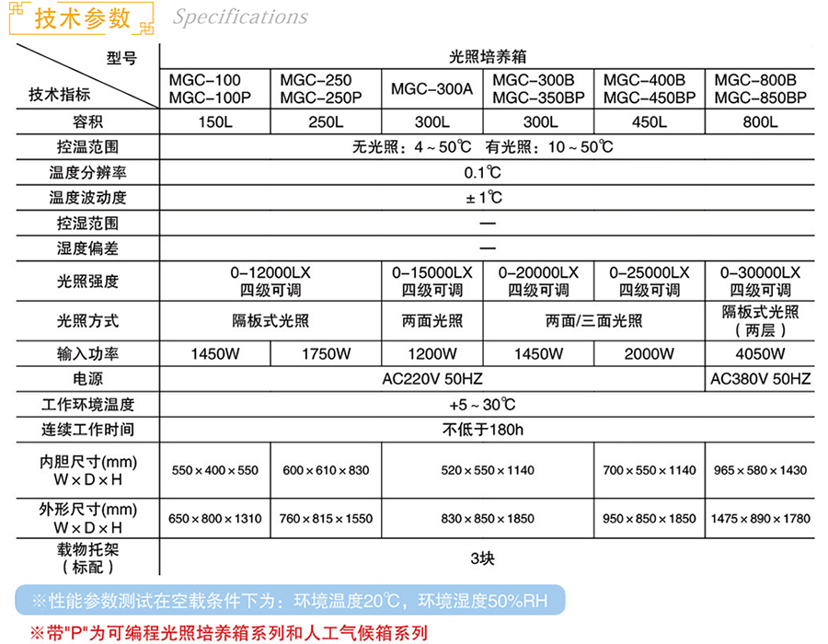Choose the MGC-800B / MGC-850BP model header

[760, 89]
